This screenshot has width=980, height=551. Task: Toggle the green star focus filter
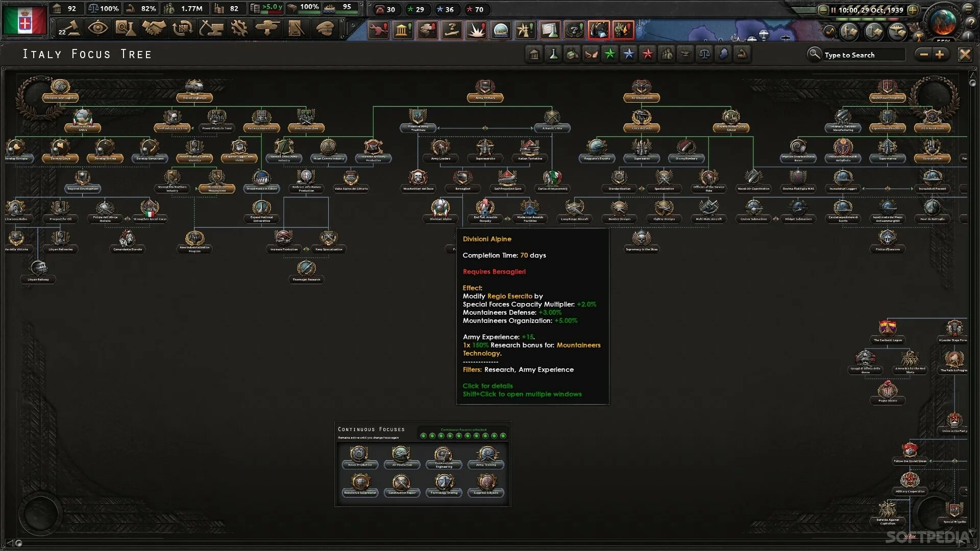pyautogui.click(x=609, y=54)
